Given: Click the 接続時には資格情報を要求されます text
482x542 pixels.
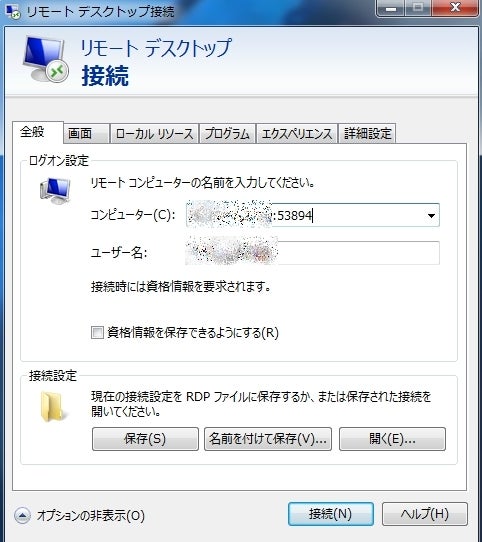Looking at the screenshot, I should [x=180, y=287].
